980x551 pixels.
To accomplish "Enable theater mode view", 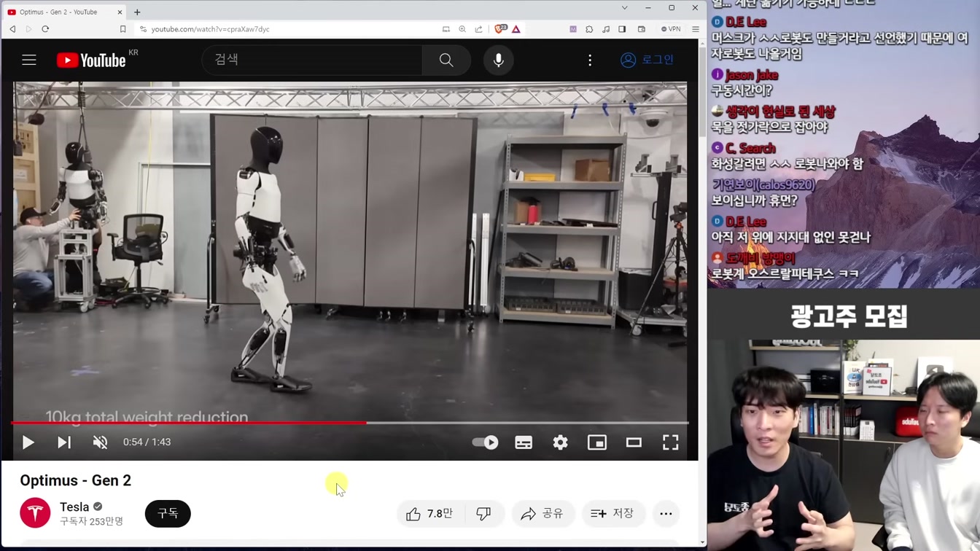I will (634, 442).
